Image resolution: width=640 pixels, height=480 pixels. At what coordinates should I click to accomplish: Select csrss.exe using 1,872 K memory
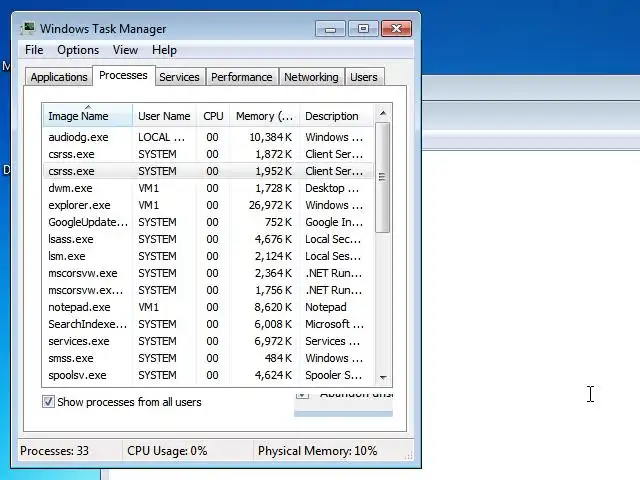[208, 154]
